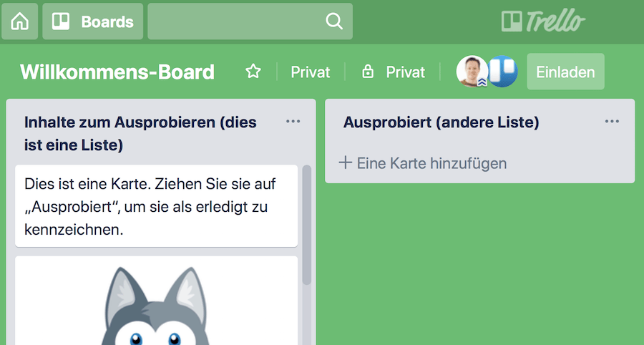This screenshot has width=644, height=345.
Task: Click the Inhalte zum Ausprobieren list title
Action: pyautogui.click(x=140, y=133)
